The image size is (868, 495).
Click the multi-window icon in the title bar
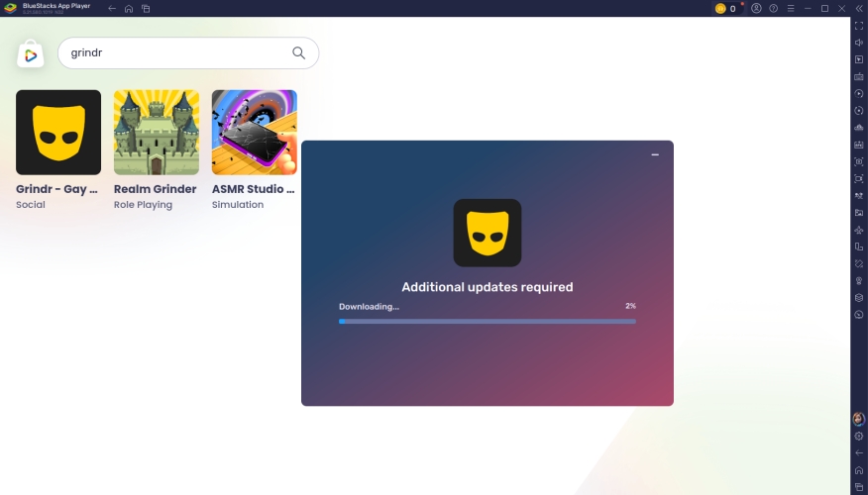pyautogui.click(x=146, y=8)
